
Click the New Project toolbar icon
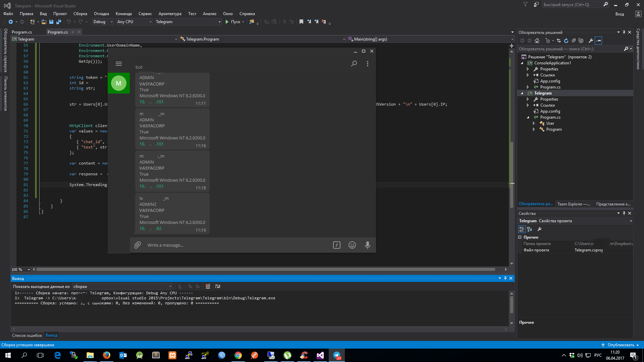[32, 22]
